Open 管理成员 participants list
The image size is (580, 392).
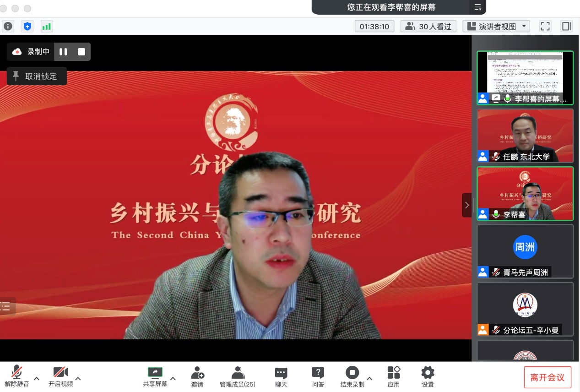238,376
